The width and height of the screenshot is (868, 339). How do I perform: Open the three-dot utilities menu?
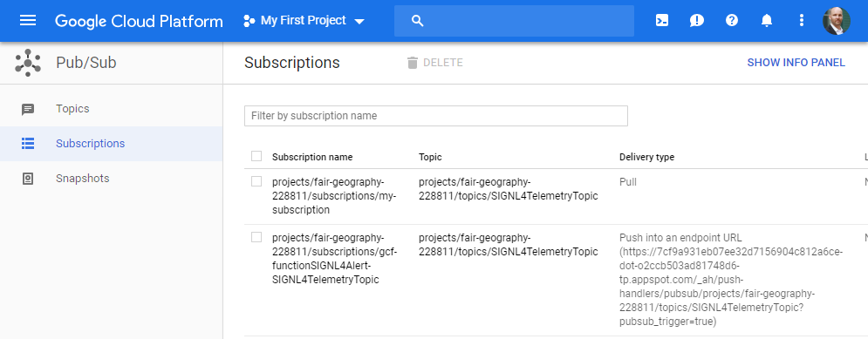(x=801, y=21)
